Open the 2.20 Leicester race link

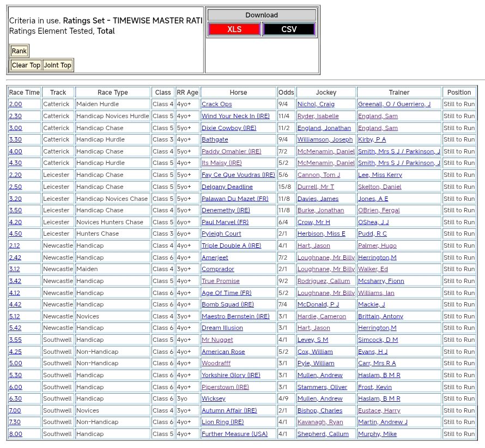tap(15, 175)
